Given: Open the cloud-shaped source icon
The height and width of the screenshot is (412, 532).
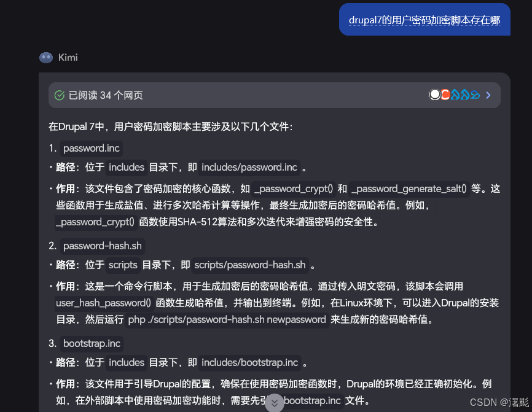Looking at the screenshot, I should point(475,95).
